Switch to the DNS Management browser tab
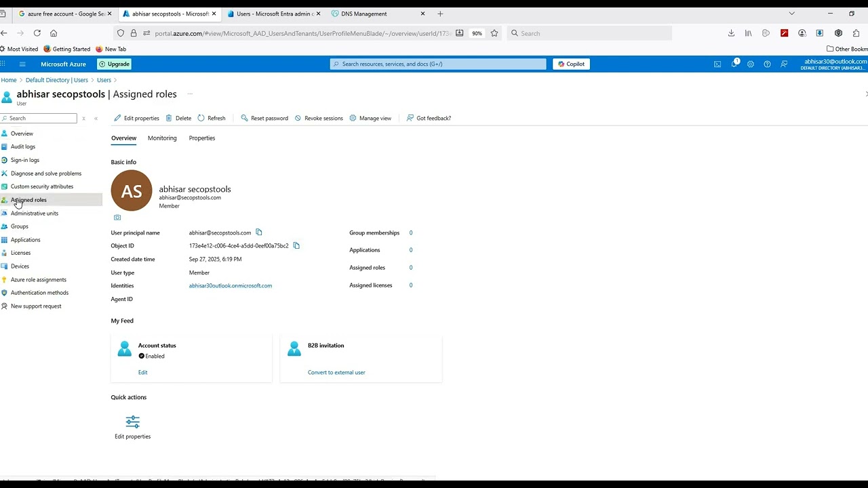The width and height of the screenshot is (868, 488). (378, 14)
